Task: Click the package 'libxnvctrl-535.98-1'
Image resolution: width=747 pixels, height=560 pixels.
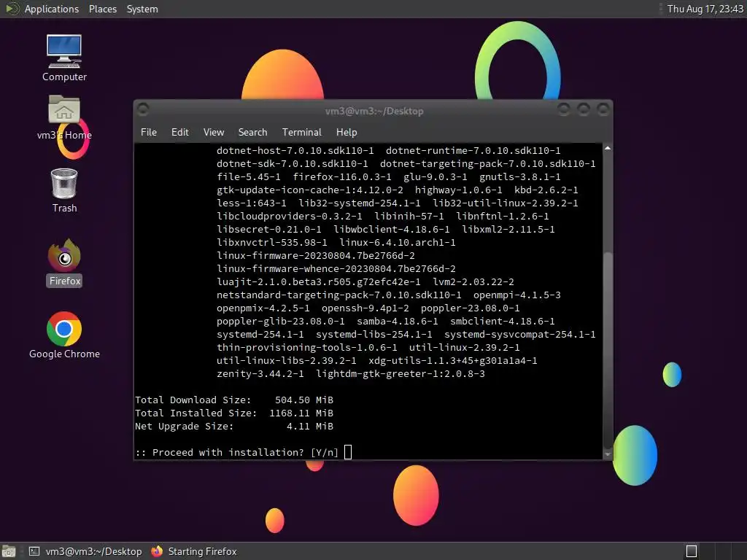Action: coord(272,242)
